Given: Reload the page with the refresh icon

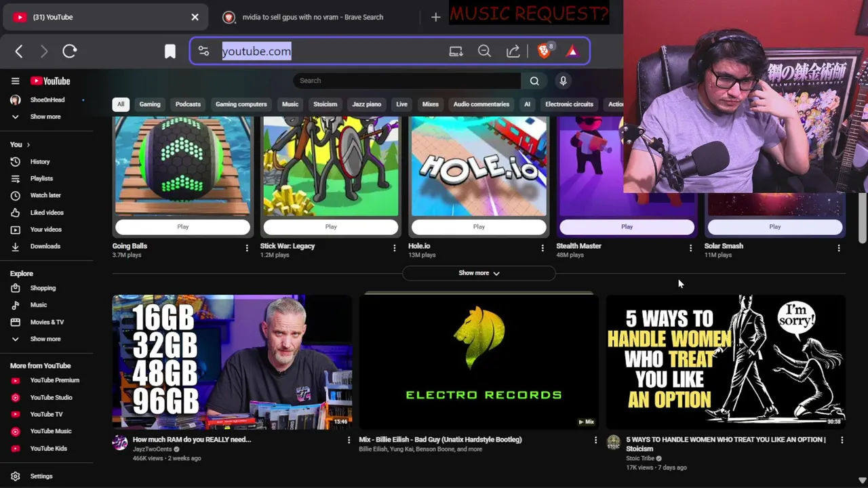Looking at the screenshot, I should click(x=70, y=51).
